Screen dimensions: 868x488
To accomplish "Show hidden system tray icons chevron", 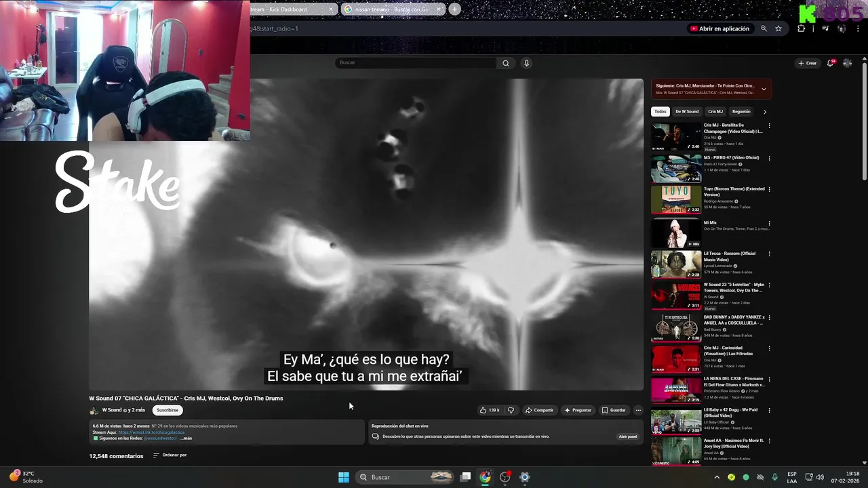I will [717, 477].
